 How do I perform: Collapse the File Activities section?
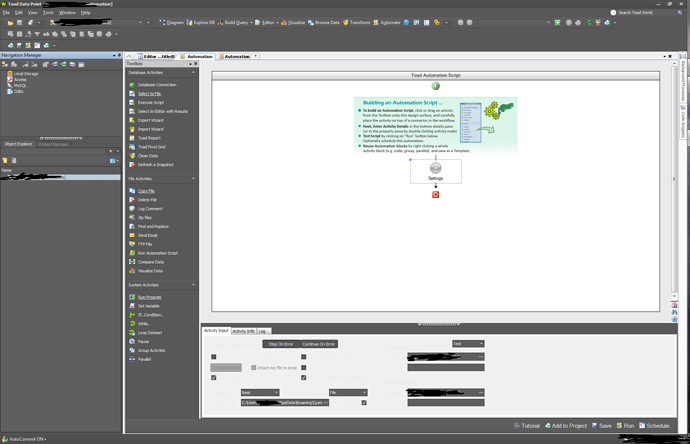[193, 179]
